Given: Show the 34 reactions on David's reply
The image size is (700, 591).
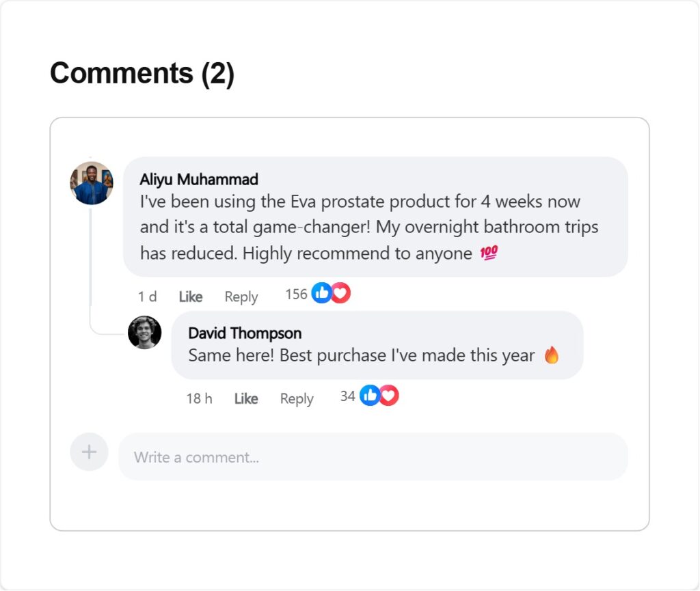Looking at the screenshot, I should (348, 396).
